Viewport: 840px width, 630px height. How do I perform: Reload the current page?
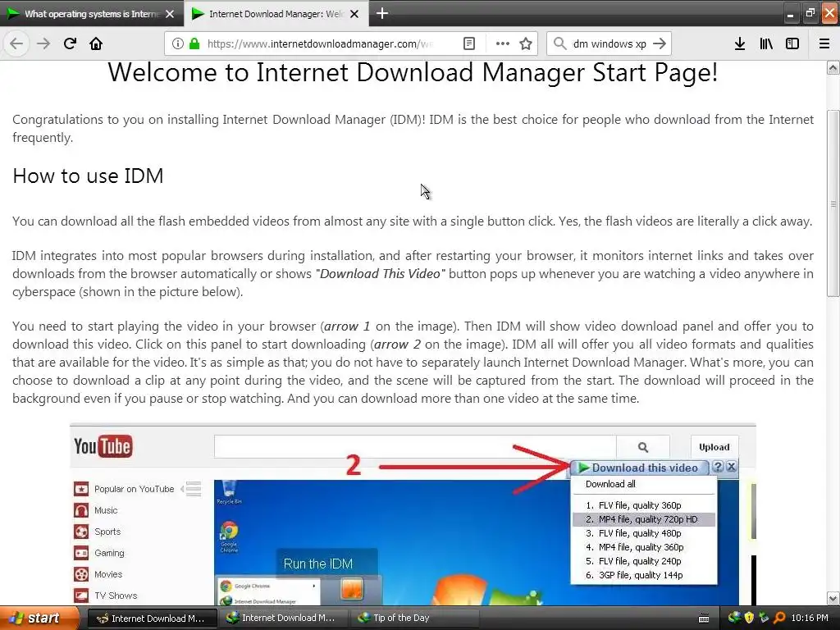tap(70, 43)
